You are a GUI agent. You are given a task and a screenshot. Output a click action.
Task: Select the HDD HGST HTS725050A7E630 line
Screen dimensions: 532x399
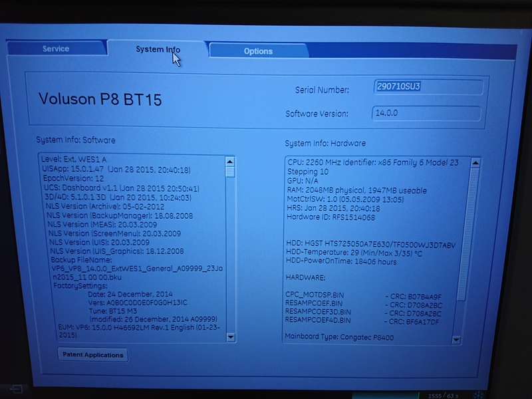click(x=371, y=244)
